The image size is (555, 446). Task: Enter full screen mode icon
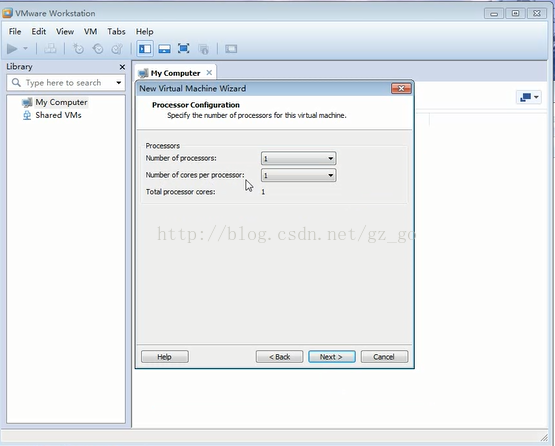(x=183, y=48)
